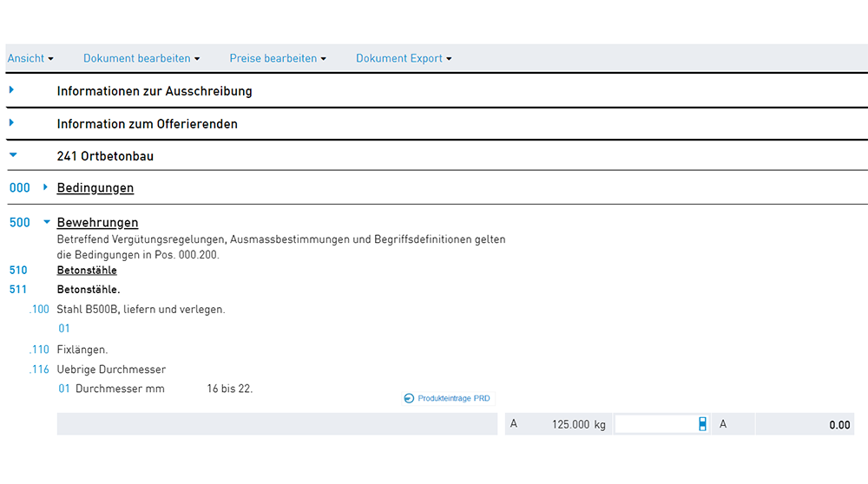The width and height of the screenshot is (868, 484).
Task: Click the 16 bis 22. value
Action: click(230, 389)
